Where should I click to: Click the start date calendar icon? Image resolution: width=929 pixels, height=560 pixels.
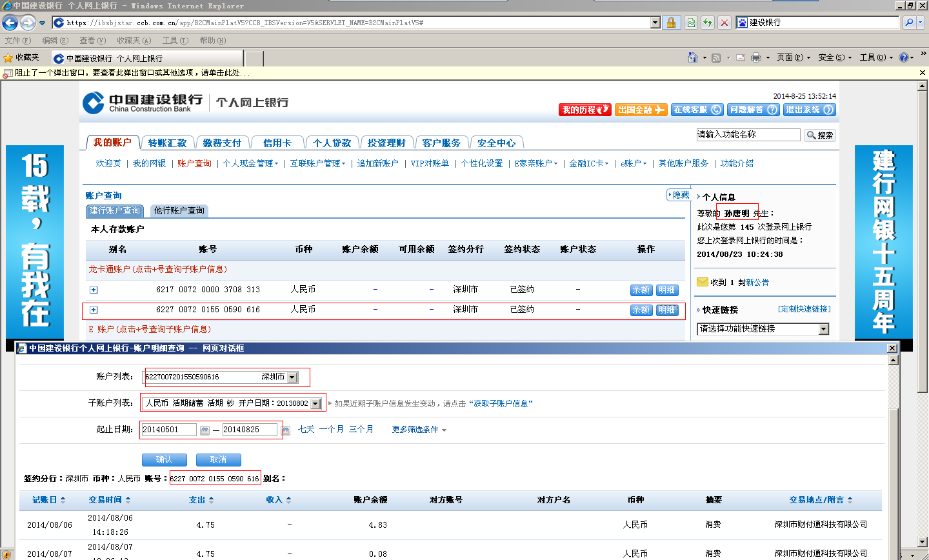[x=205, y=430]
